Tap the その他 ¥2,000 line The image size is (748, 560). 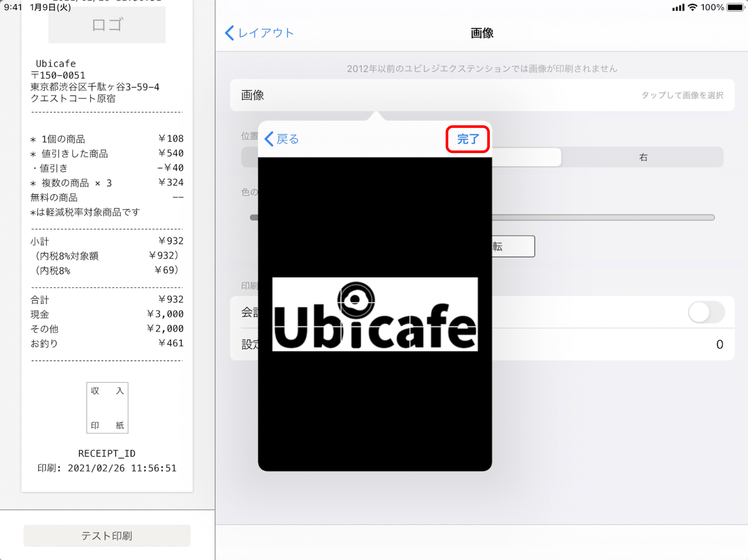[107, 328]
